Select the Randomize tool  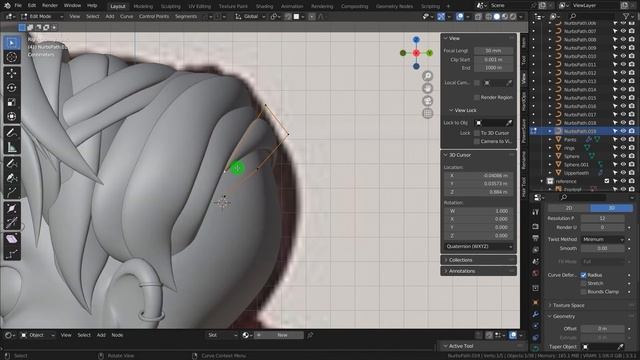point(12,254)
